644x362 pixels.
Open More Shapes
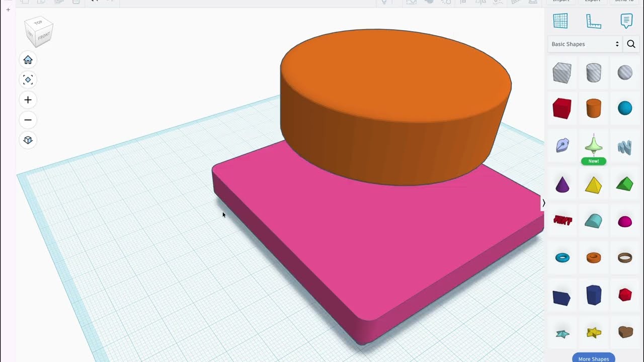click(x=594, y=358)
